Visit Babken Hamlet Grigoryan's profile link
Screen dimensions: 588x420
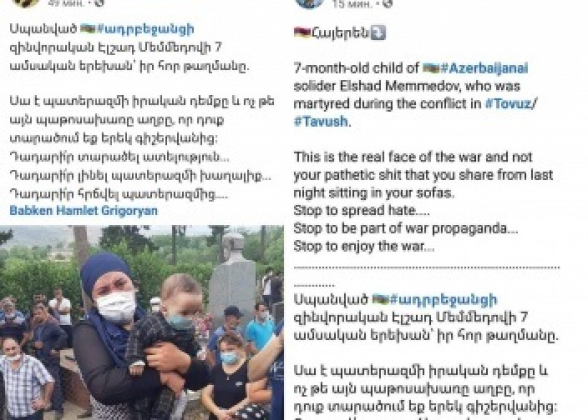[84, 210]
